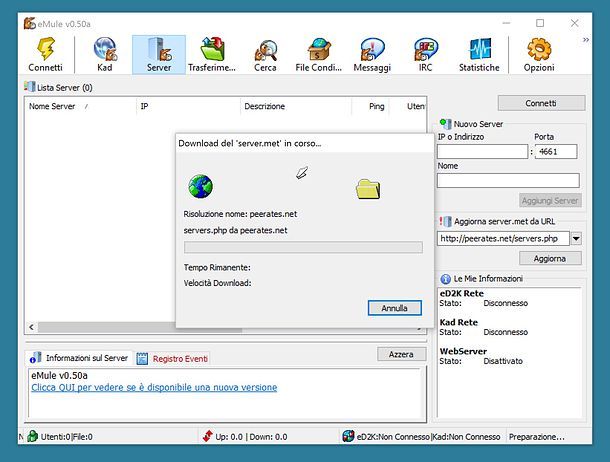Open the server.met URL dropdown arrow
Viewport: 610px width, 462px height.
[x=576, y=238]
